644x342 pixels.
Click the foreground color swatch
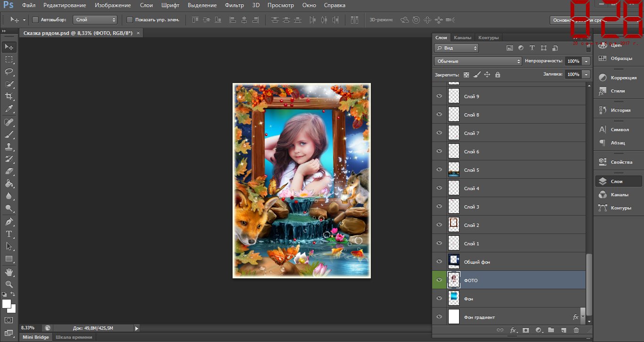pyautogui.click(x=6, y=303)
